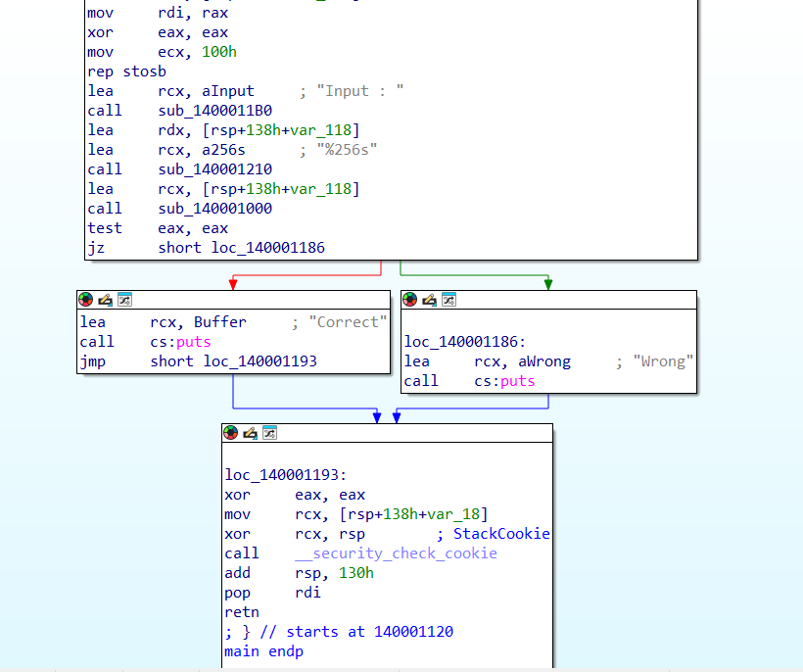The height and width of the screenshot is (672, 803).
Task: Click the mov rdi, rax instruction
Action: (158, 13)
